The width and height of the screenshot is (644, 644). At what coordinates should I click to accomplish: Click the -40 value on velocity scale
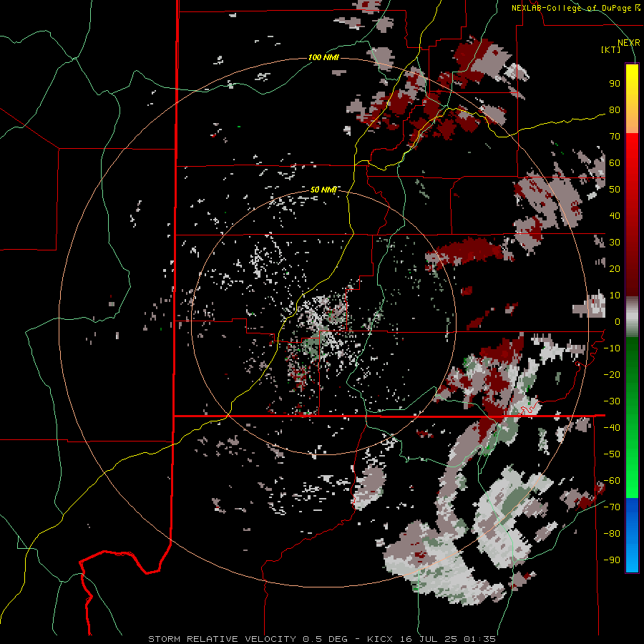point(612,428)
